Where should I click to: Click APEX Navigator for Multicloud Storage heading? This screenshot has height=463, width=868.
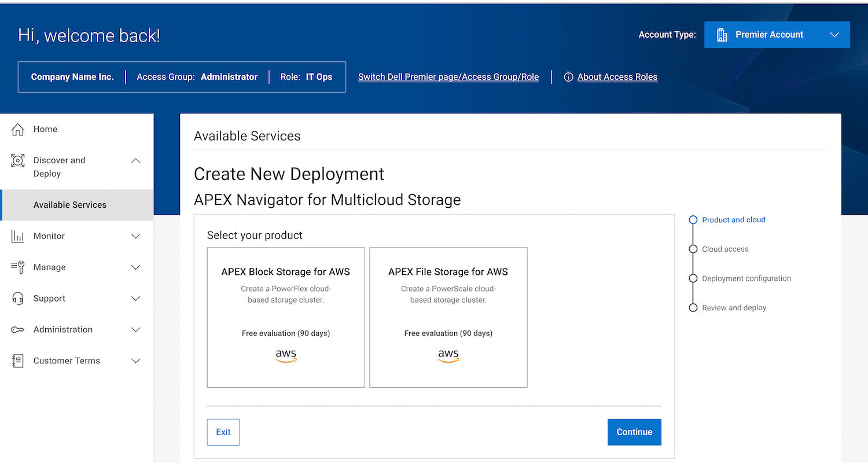(x=327, y=200)
